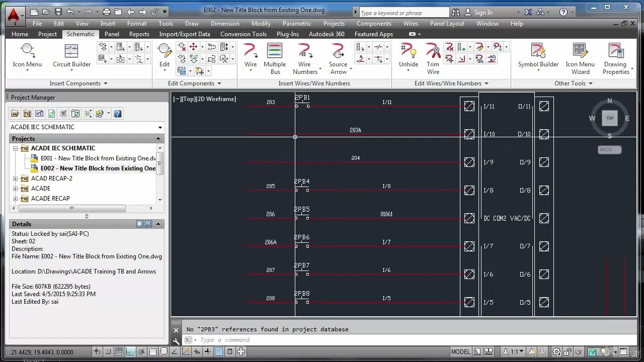Click the project tree horizontal scrollbar
Image resolution: width=644 pixels, height=362 pixels.
click(x=72, y=208)
